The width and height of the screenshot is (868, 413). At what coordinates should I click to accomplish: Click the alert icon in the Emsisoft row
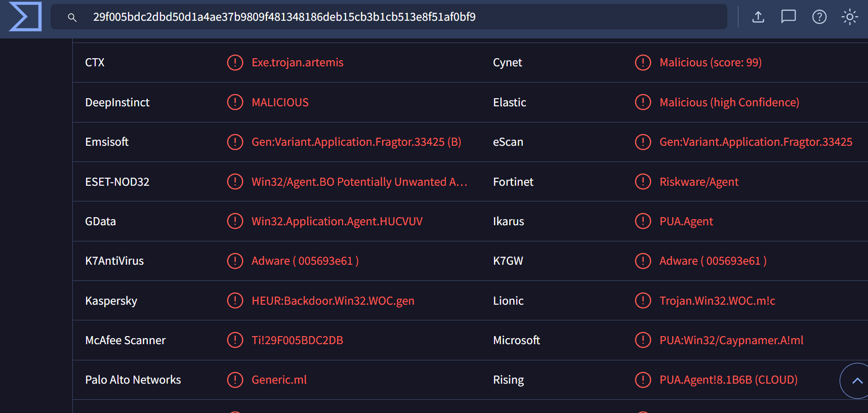pos(235,142)
